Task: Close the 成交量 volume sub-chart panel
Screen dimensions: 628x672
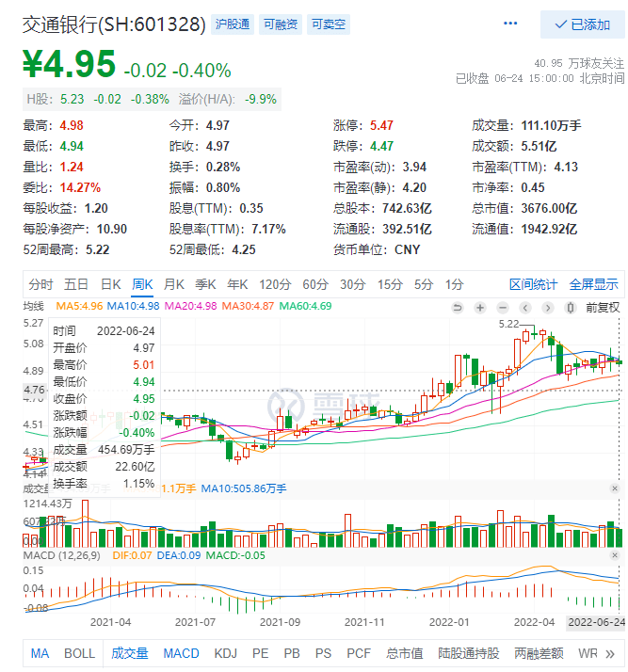Action: [615, 488]
